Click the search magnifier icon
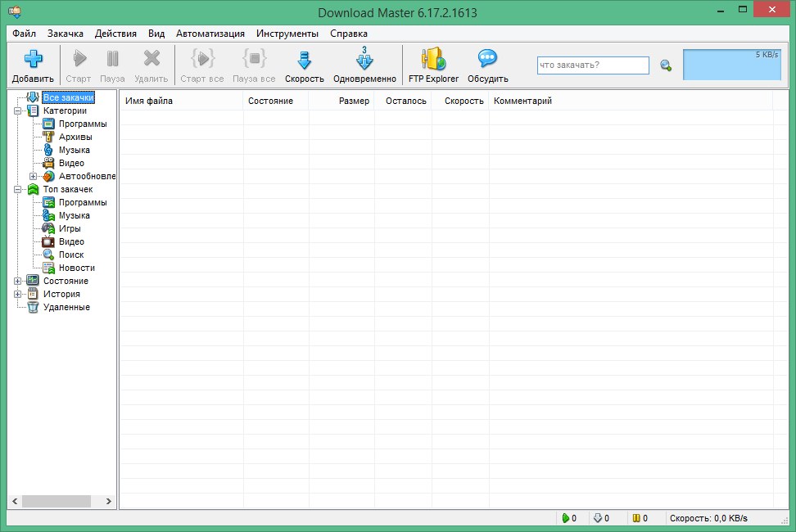 point(666,65)
